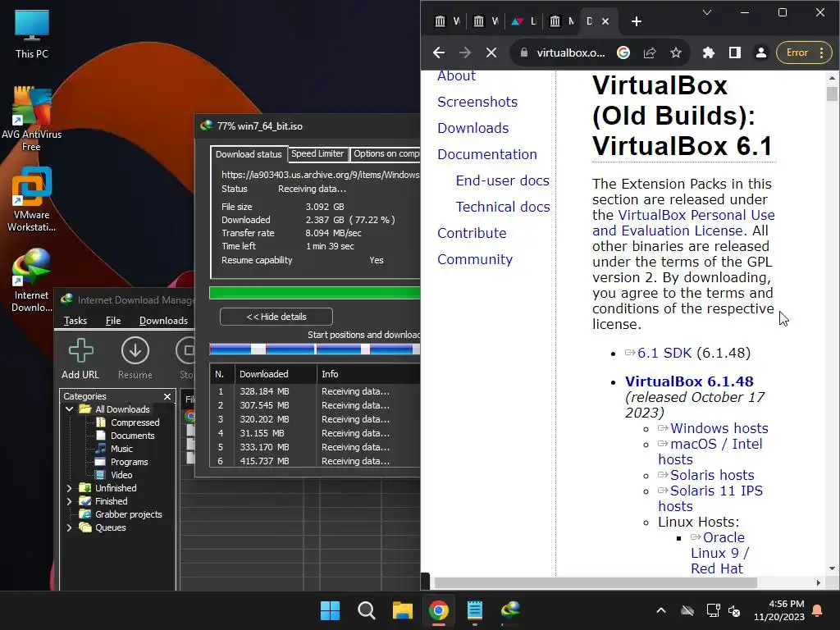Click the horizontal scrollbar in Chrome page
The height and width of the screenshot is (630, 840).
pyautogui.click(x=596, y=582)
